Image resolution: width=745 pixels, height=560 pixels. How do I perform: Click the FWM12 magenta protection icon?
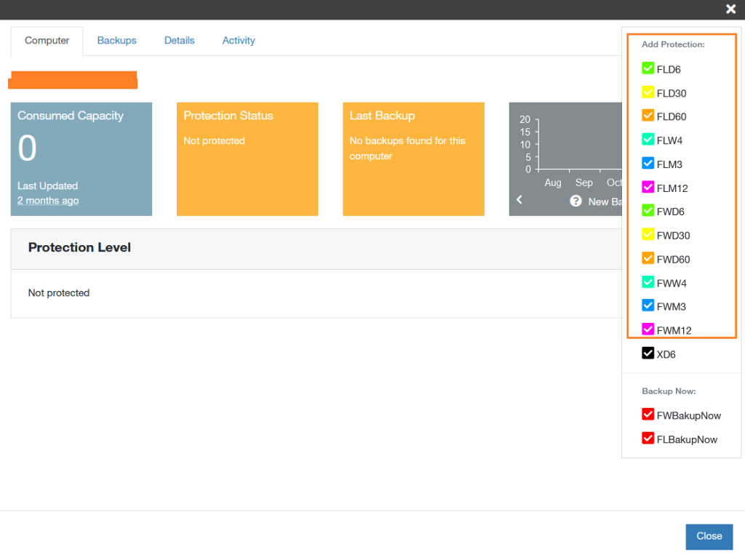point(648,329)
